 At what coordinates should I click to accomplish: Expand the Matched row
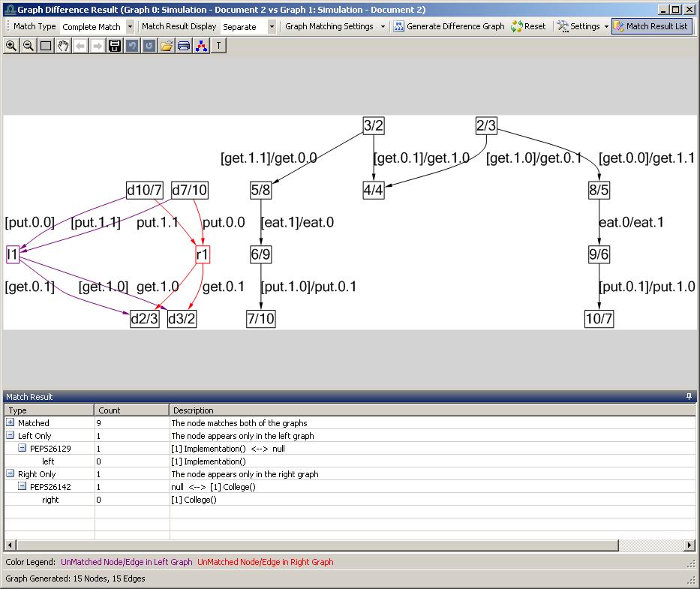tap(11, 422)
